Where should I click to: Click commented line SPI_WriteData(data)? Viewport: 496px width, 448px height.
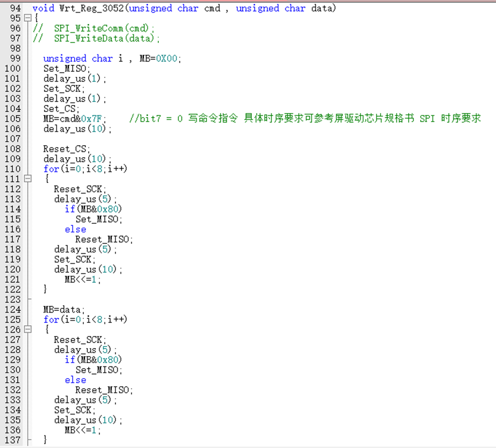click(x=107, y=38)
